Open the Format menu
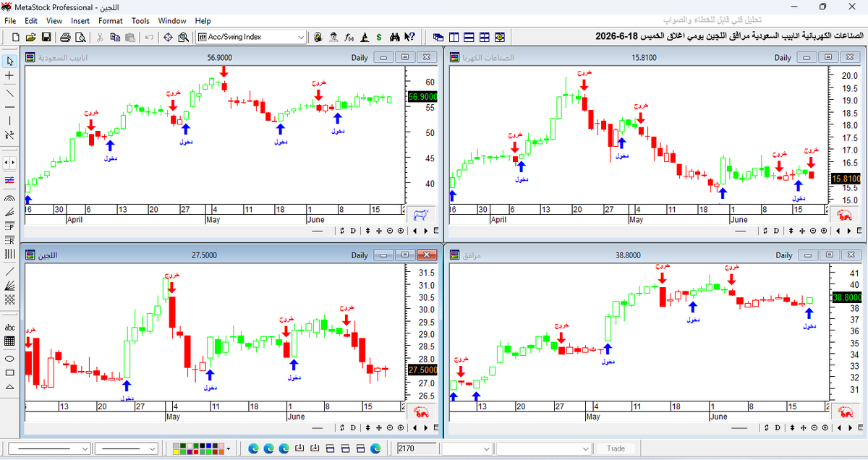This screenshot has height=460, width=868. [x=111, y=21]
